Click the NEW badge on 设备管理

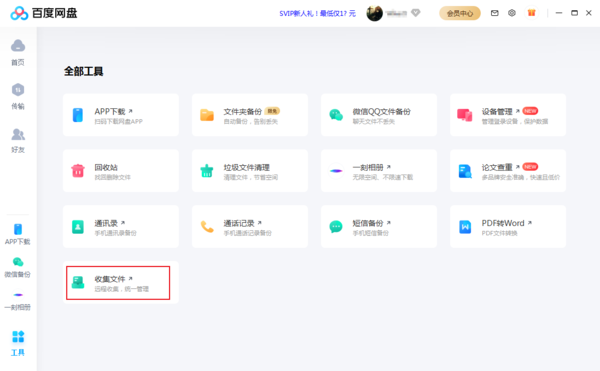tap(530, 111)
